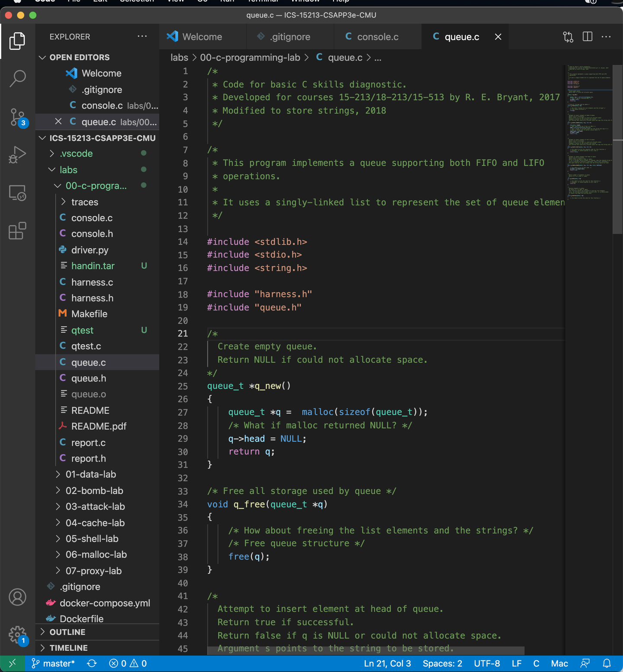Open the Explorer view in activity bar

tap(17, 41)
